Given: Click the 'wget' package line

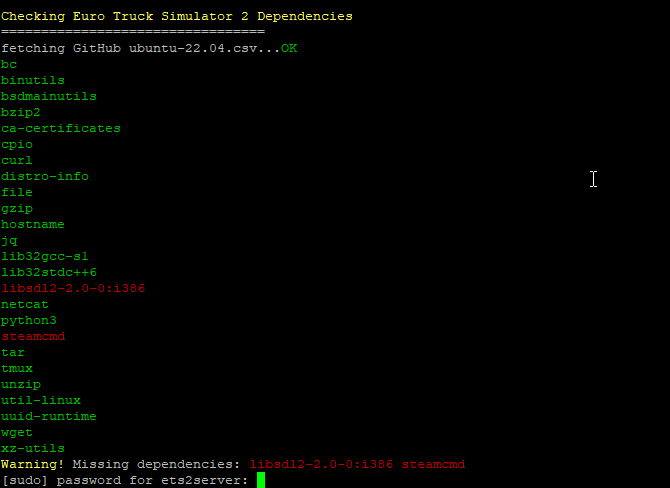Looking at the screenshot, I should pyautogui.click(x=17, y=432).
